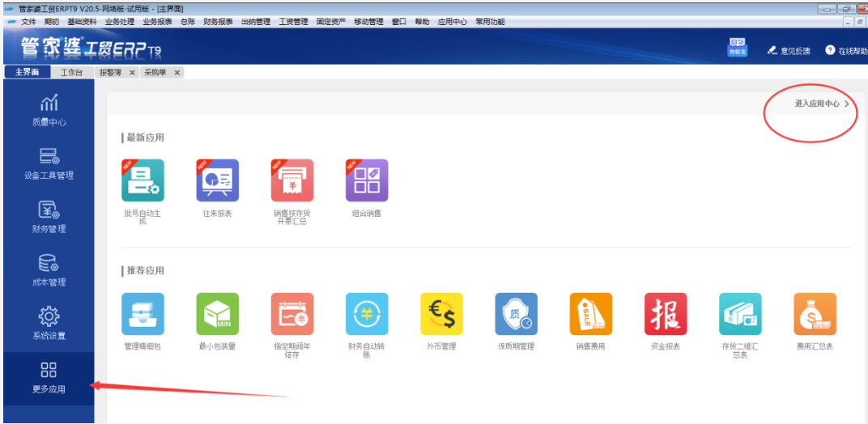Screen dimensions: 868x424
Task: Open the 基础资料 menu
Action: click(x=82, y=22)
